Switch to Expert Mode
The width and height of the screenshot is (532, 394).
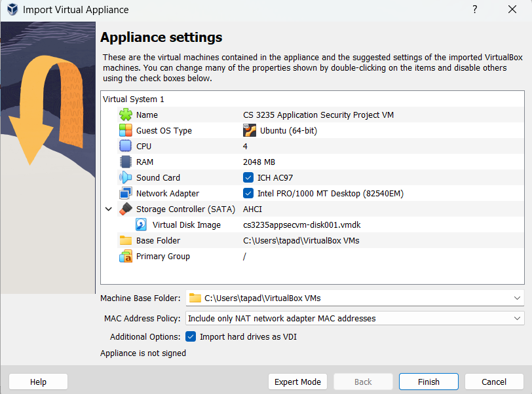[x=297, y=382]
